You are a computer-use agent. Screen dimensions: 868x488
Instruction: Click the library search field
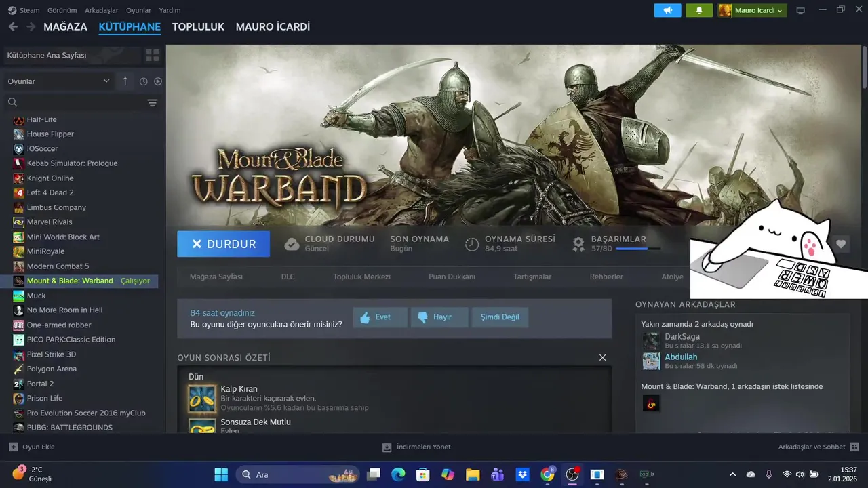75,102
